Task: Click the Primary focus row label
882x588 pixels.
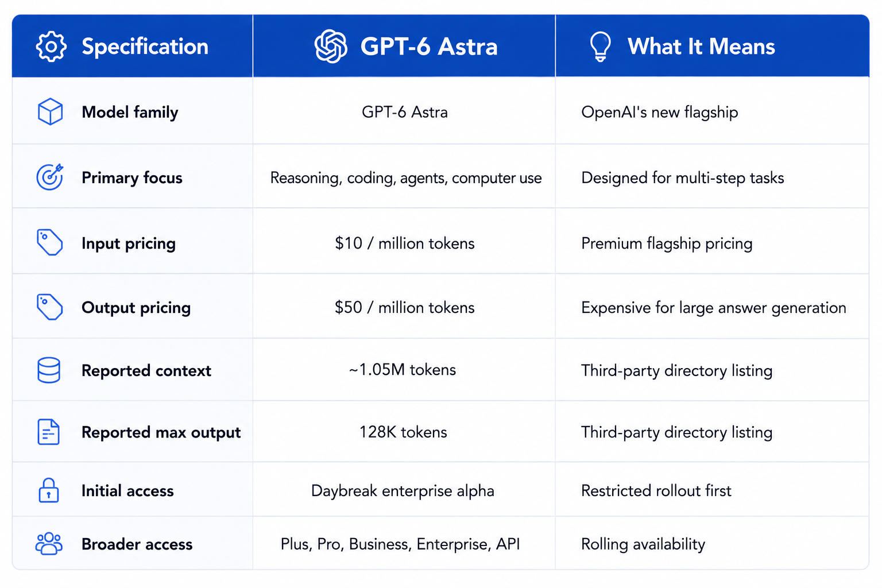Action: (132, 177)
